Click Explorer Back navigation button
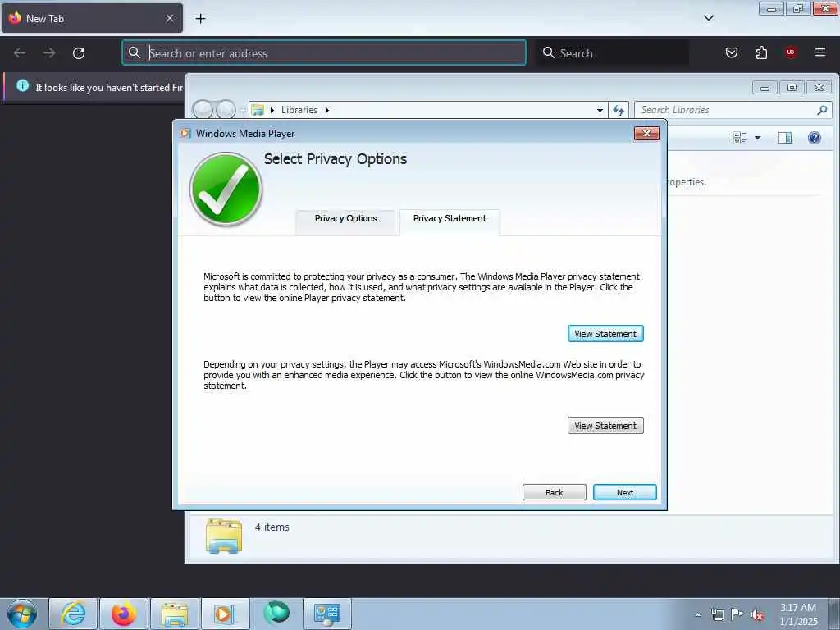Screen dimensions: 840x630 click(x=203, y=110)
